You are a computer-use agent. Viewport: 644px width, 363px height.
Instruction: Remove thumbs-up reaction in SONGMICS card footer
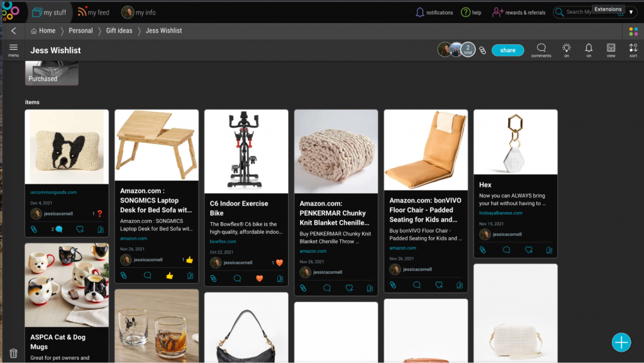pos(170,276)
